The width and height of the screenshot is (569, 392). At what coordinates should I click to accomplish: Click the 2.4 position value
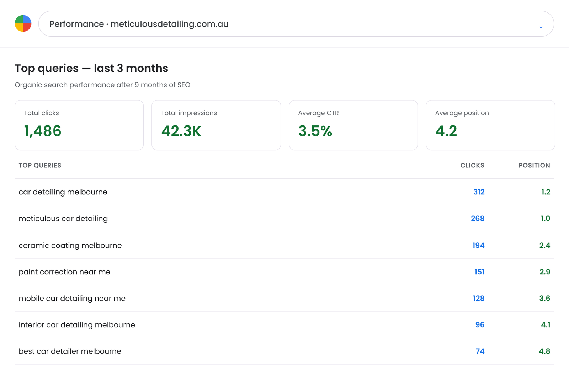545,245
